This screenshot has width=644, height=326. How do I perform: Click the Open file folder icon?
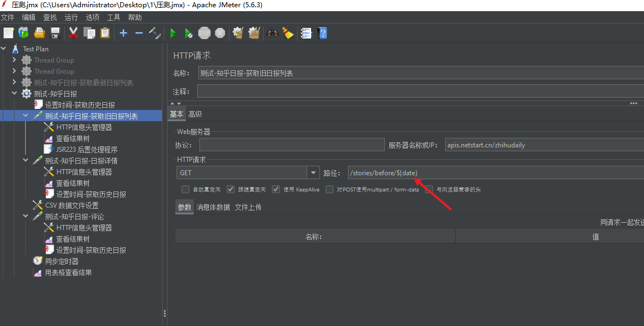pos(40,33)
